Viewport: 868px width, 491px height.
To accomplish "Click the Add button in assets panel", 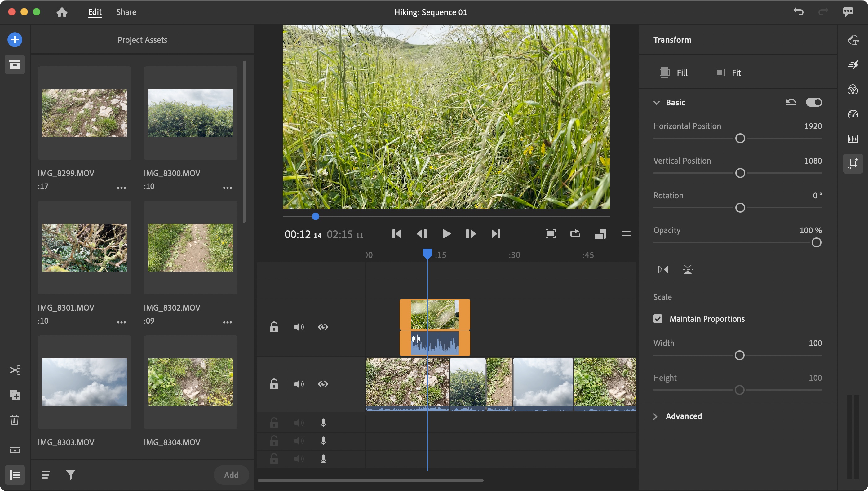I will 231,475.
